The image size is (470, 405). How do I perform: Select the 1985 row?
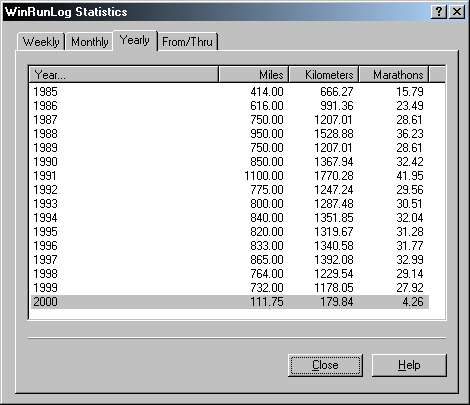[230, 92]
